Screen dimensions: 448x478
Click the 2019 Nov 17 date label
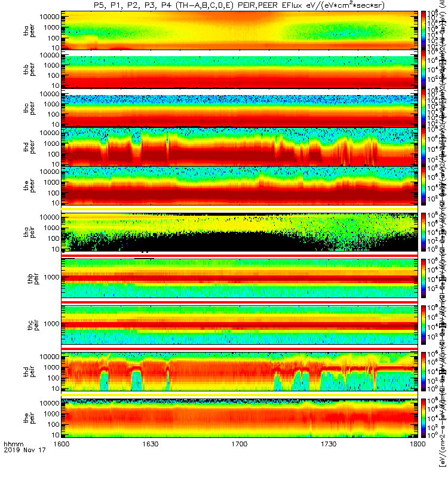(24, 450)
